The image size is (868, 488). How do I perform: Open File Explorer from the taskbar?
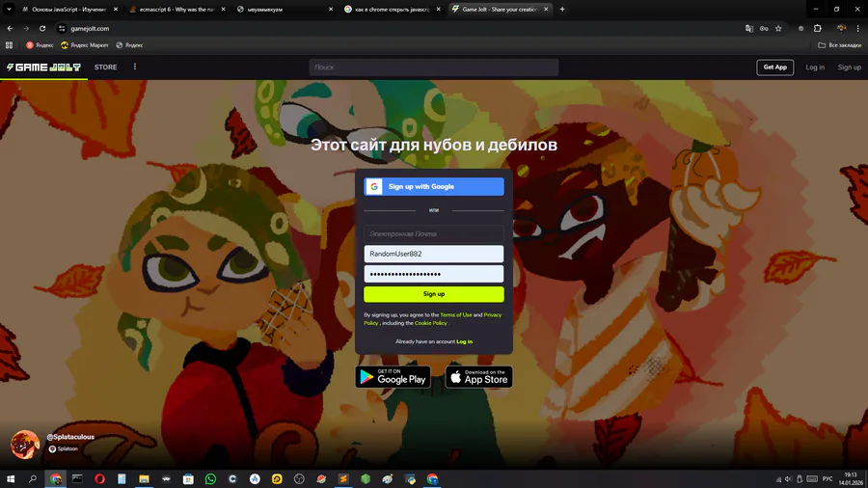[144, 478]
